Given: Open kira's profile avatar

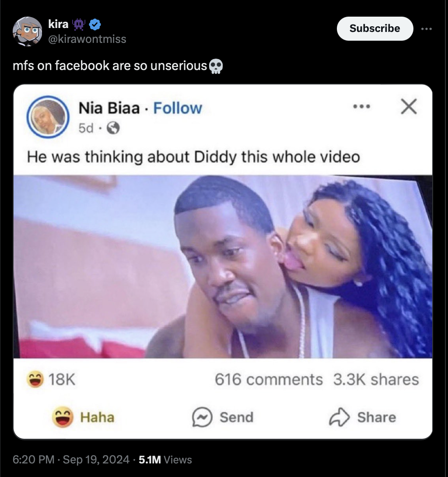Looking at the screenshot, I should tap(28, 32).
